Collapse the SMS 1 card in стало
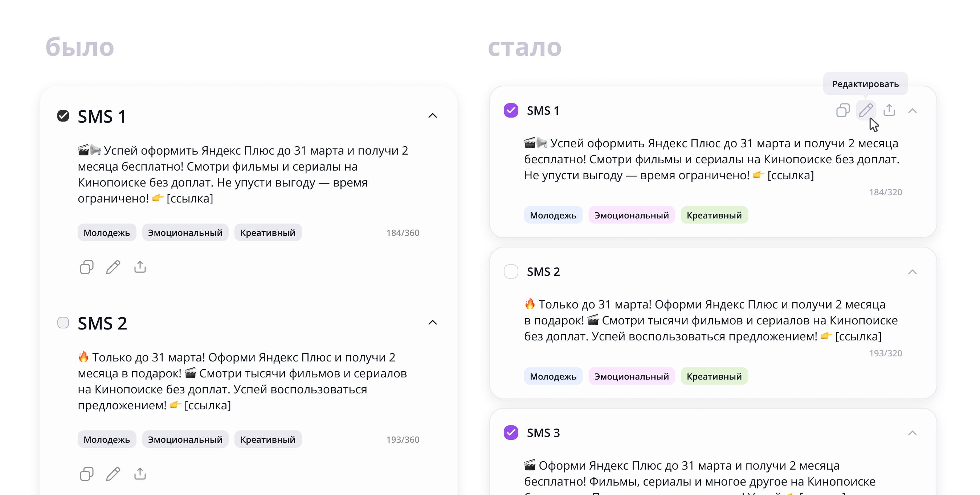Viewport: 980px width, 495px height. (912, 111)
